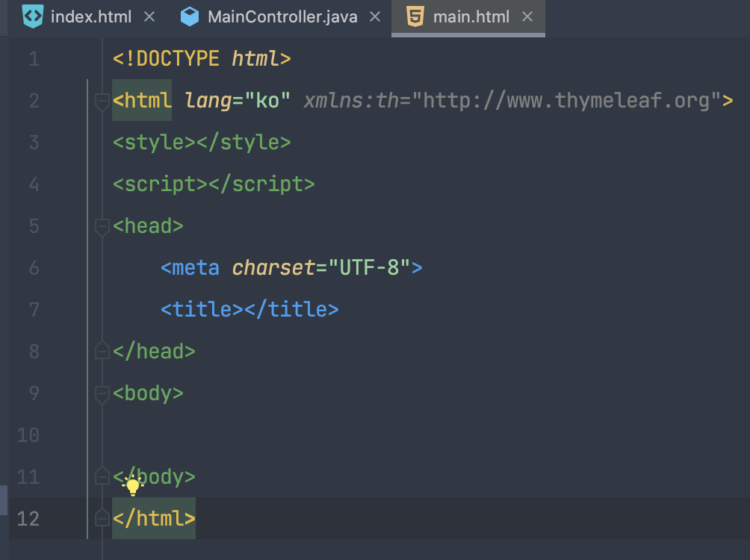Click the <style></style> tag line
This screenshot has height=560, width=750.
coord(202,143)
